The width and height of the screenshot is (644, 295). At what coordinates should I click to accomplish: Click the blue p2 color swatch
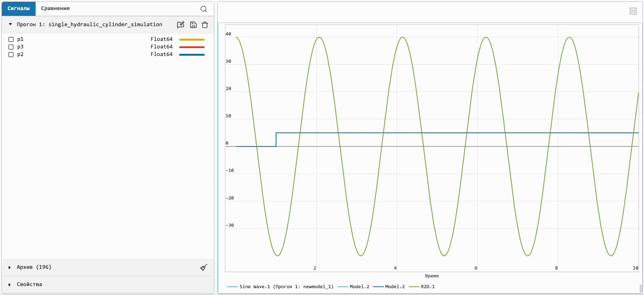pyautogui.click(x=192, y=55)
